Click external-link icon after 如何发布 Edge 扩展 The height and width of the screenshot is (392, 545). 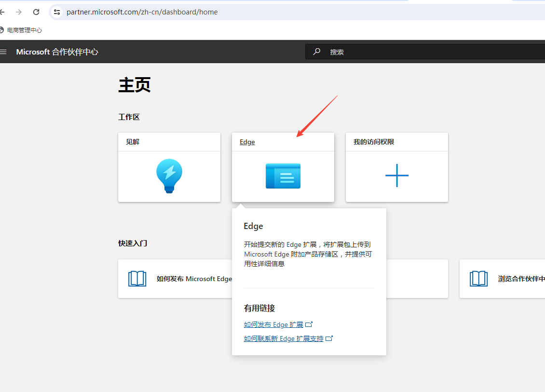point(309,324)
